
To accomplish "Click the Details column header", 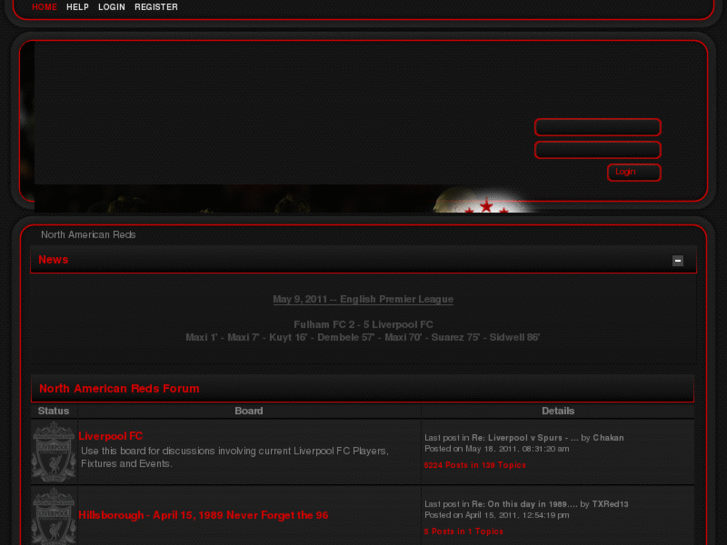I will tap(558, 411).
